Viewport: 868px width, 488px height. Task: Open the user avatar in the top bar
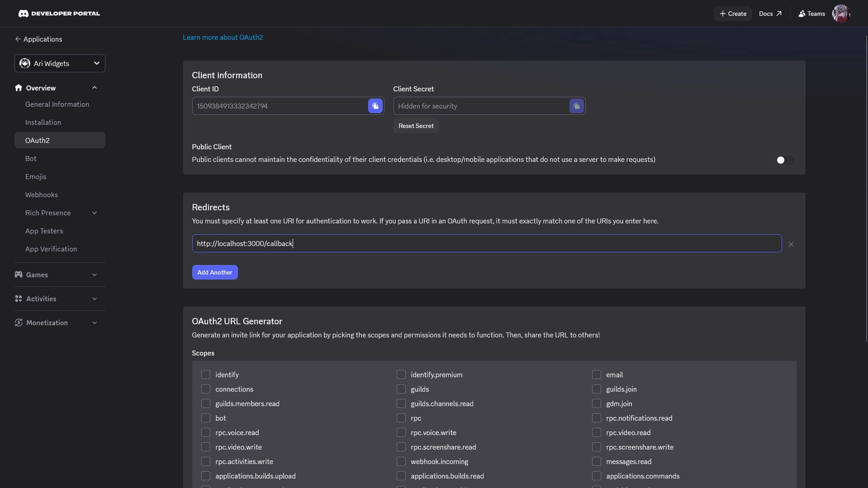point(841,14)
